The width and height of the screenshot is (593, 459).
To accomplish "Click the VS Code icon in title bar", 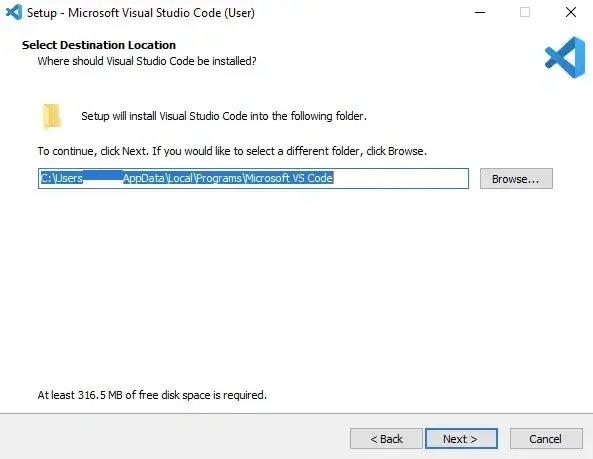I will pos(14,12).
